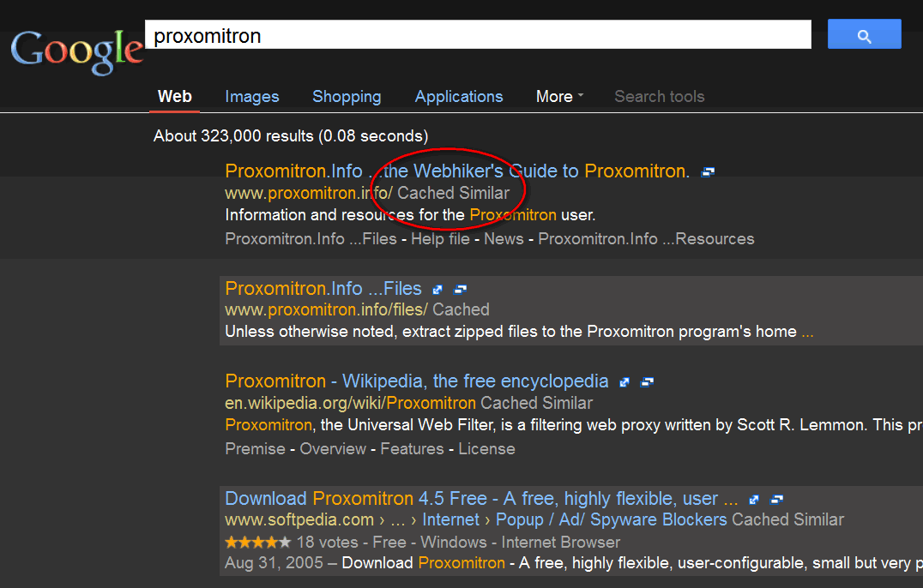Click in the search box containing proxomitron

478,35
